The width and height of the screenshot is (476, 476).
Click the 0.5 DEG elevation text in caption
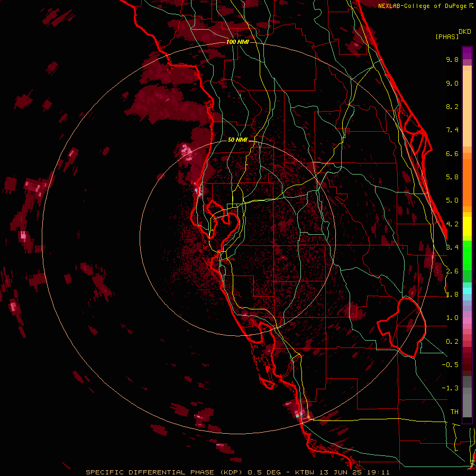(x=264, y=472)
